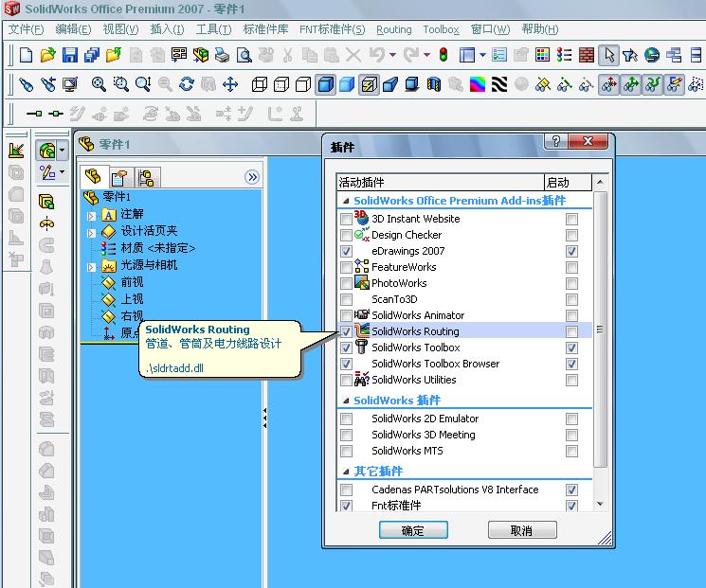Uncheck eDrawings 2007 active checkbox
Screen dimensions: 706x588
[346, 251]
